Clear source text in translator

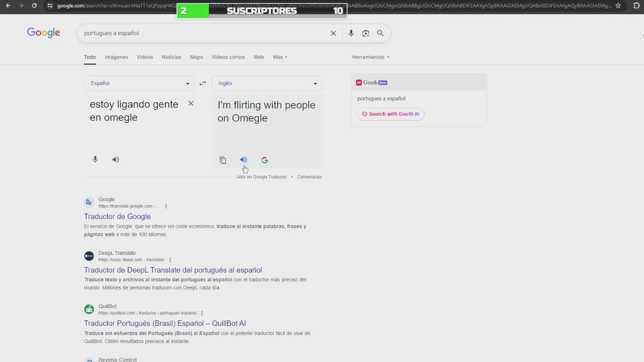191,104
